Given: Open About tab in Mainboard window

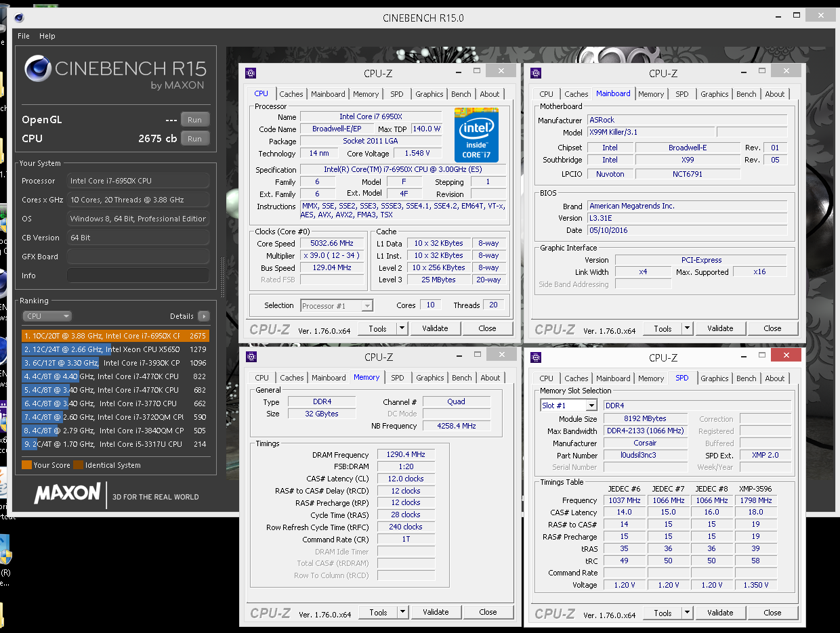Looking at the screenshot, I should (x=775, y=94).
